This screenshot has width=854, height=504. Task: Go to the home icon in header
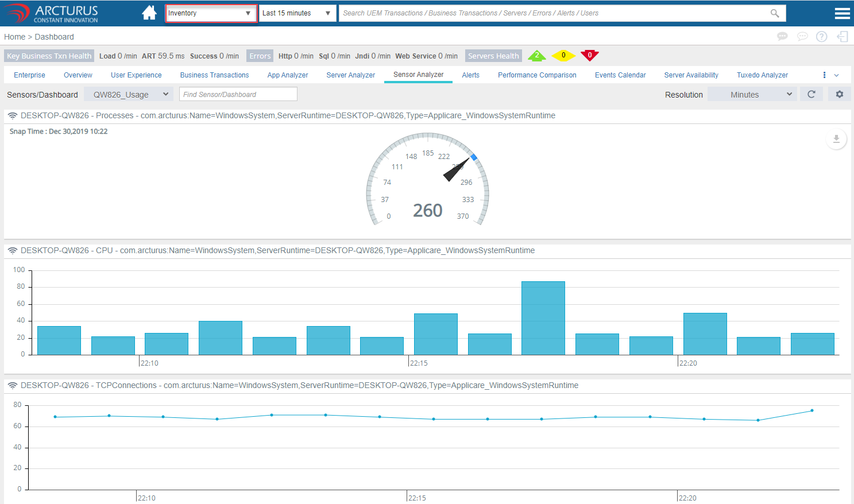coord(149,13)
